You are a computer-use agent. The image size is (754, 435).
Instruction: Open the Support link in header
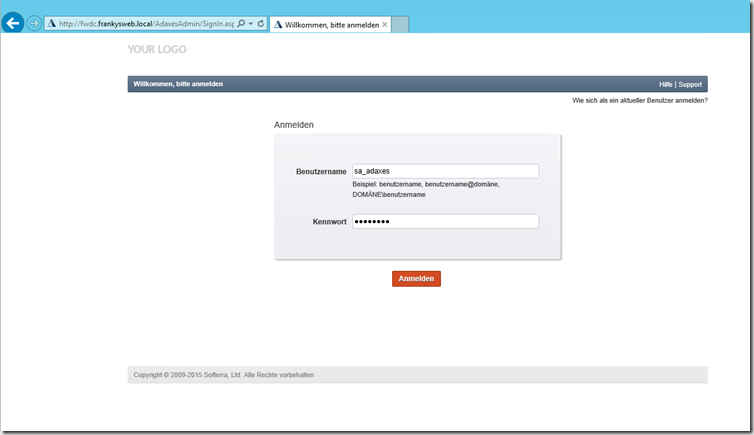[x=690, y=84]
